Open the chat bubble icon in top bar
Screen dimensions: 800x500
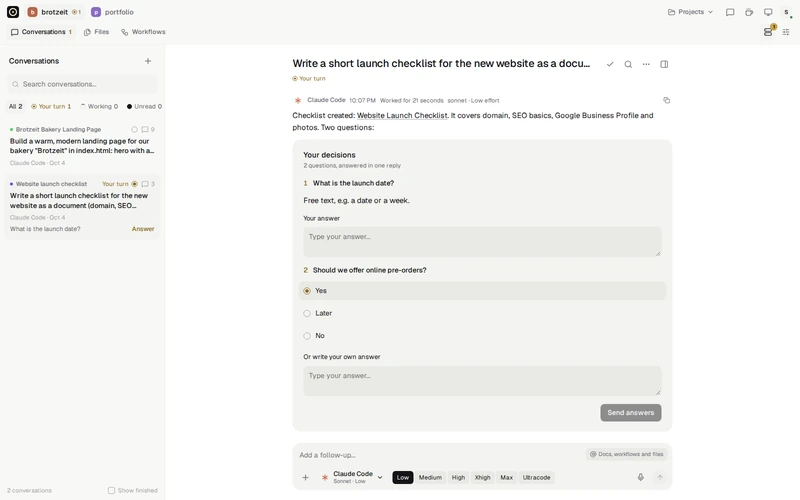[x=730, y=12]
